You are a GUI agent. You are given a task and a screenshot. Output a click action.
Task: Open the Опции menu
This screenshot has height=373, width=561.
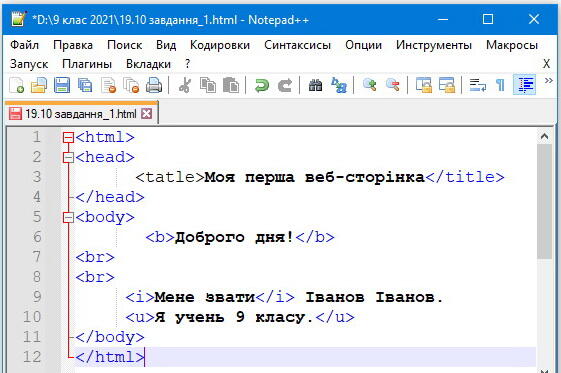tap(363, 45)
